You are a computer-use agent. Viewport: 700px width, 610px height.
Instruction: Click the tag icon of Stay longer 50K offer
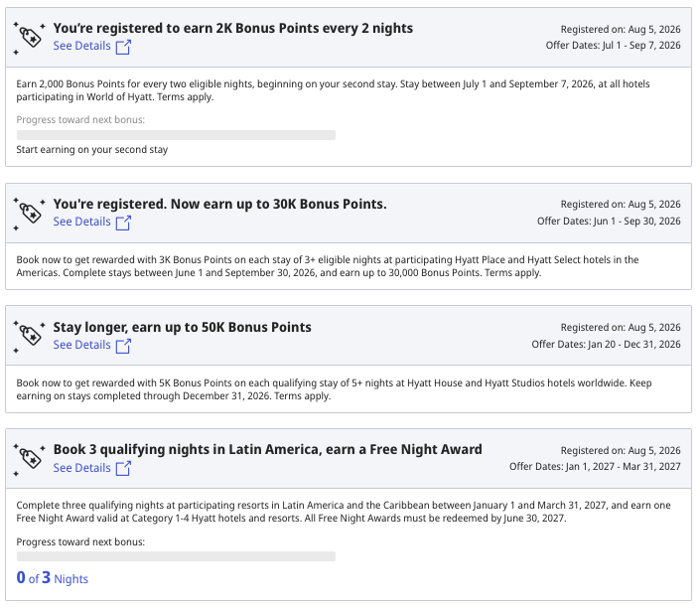(30, 337)
